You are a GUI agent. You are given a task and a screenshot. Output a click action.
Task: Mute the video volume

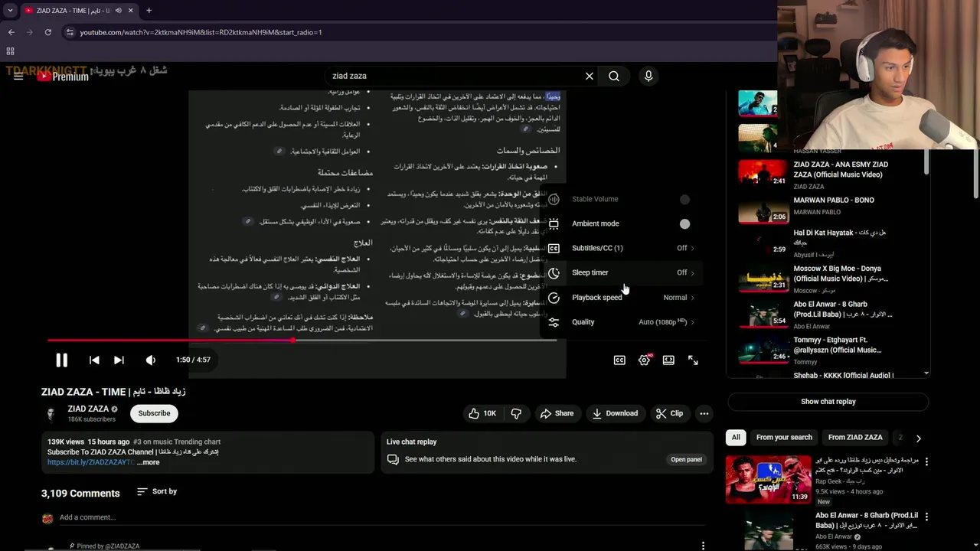pos(151,360)
